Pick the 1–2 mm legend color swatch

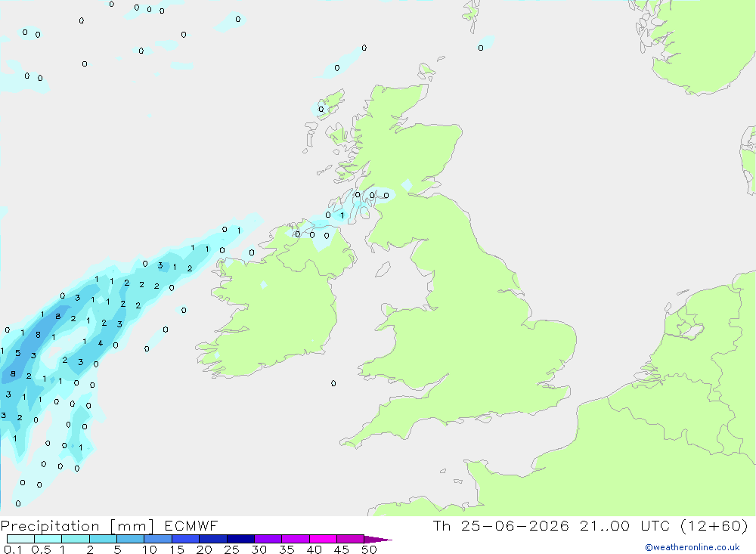pos(76,539)
